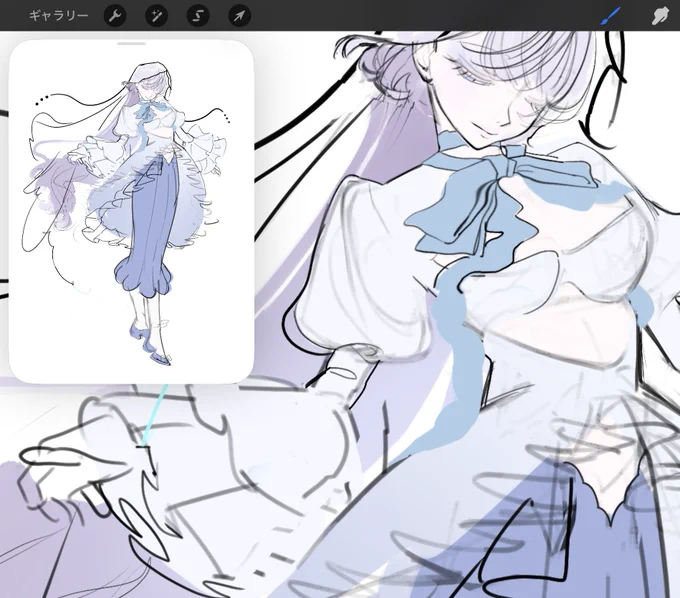
Task: Tap the reference image thumbnail of full character
Action: point(131,212)
